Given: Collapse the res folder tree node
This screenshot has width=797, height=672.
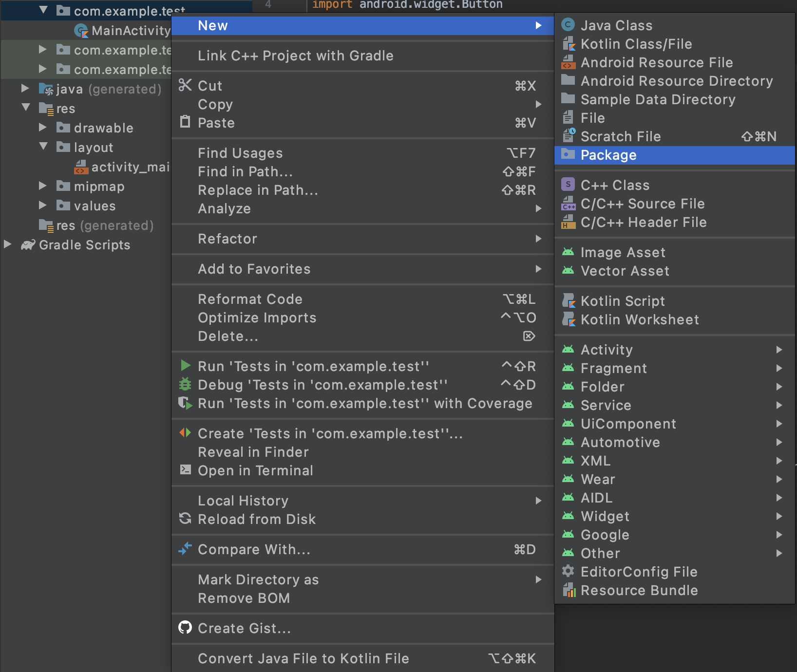Looking at the screenshot, I should tap(26, 108).
